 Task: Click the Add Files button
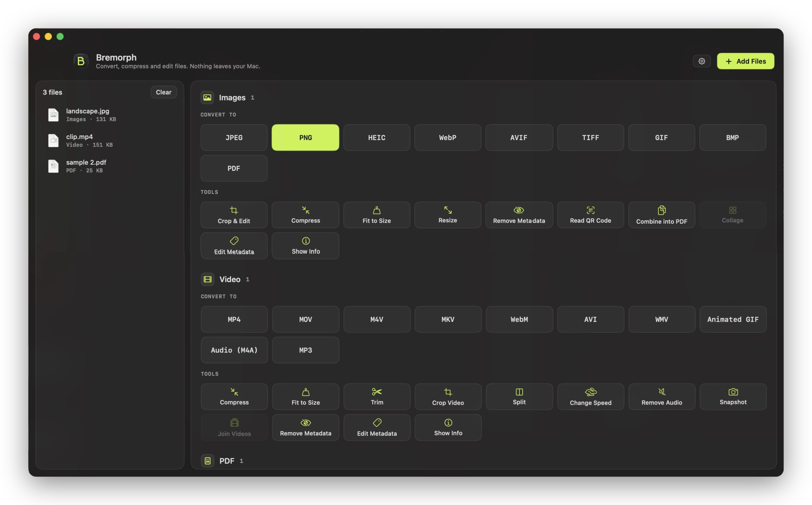[745, 61]
